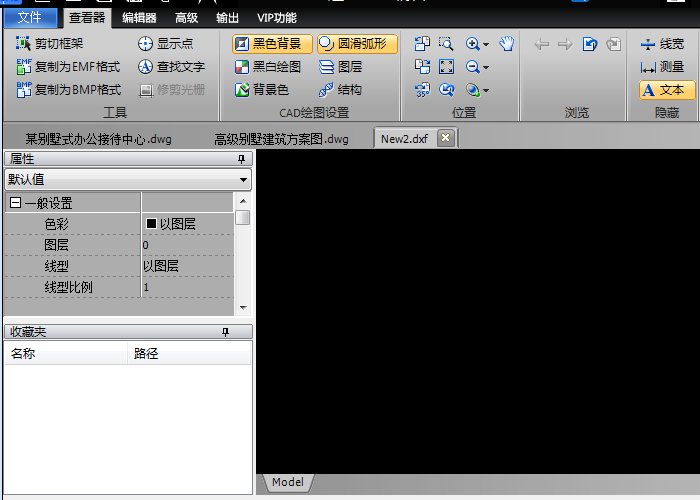Open the globe view dropdown arrow

coord(486,91)
